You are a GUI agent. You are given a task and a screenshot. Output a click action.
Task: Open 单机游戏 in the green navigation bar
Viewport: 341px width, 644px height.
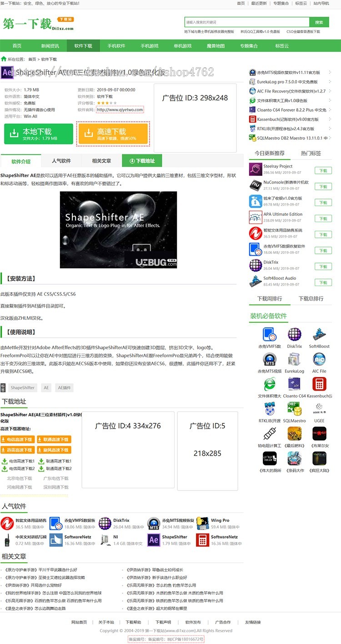(x=182, y=46)
